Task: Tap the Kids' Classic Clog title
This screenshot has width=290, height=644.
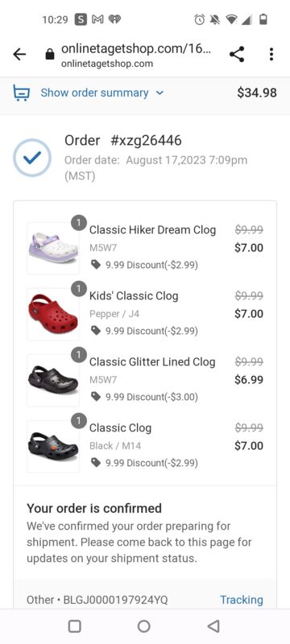Action: pyautogui.click(x=134, y=295)
